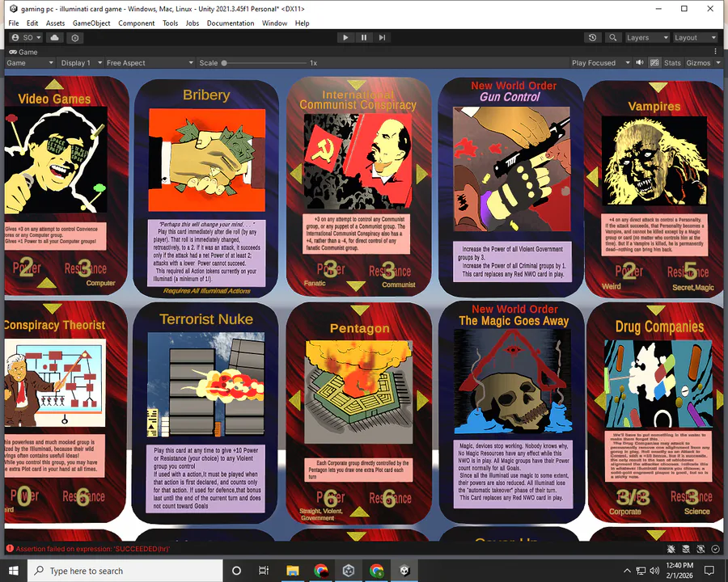728x582 pixels.
Task: Click left arrow on Communist Conspiracy card
Action: coord(296,174)
